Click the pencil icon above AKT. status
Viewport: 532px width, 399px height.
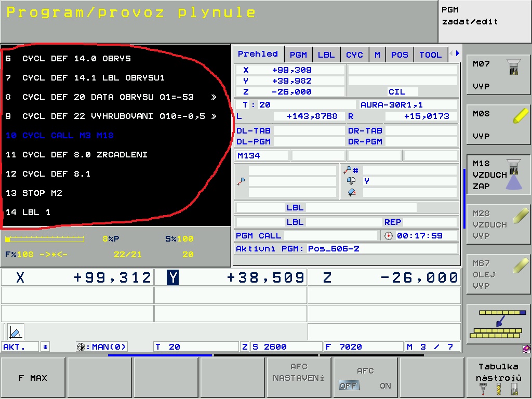pyautogui.click(x=16, y=331)
